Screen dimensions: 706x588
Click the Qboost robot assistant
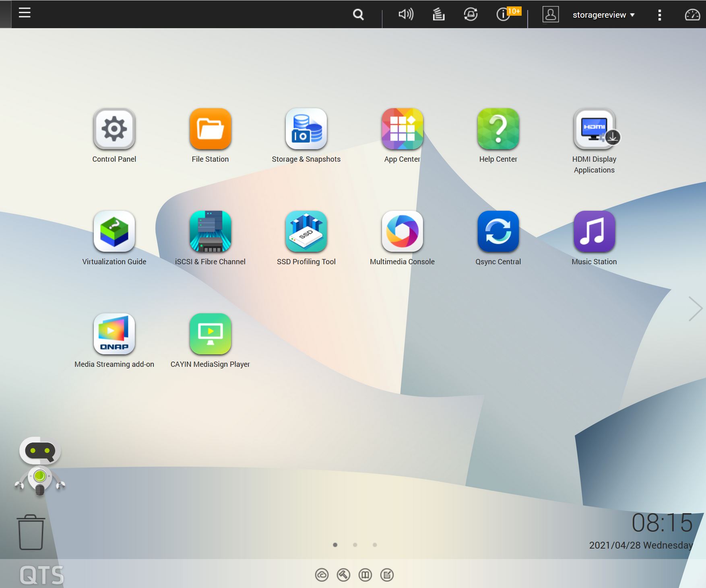coord(40,466)
